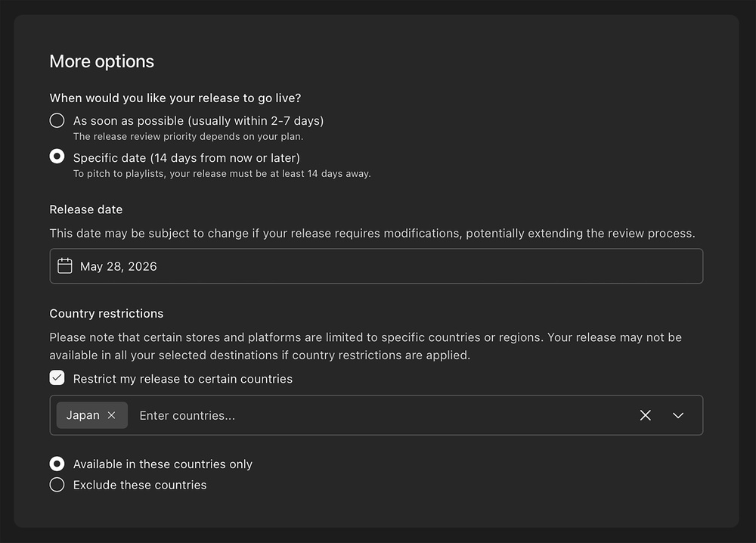Expand the countries dropdown chevron
Image resolution: width=756 pixels, height=543 pixels.
(x=678, y=415)
